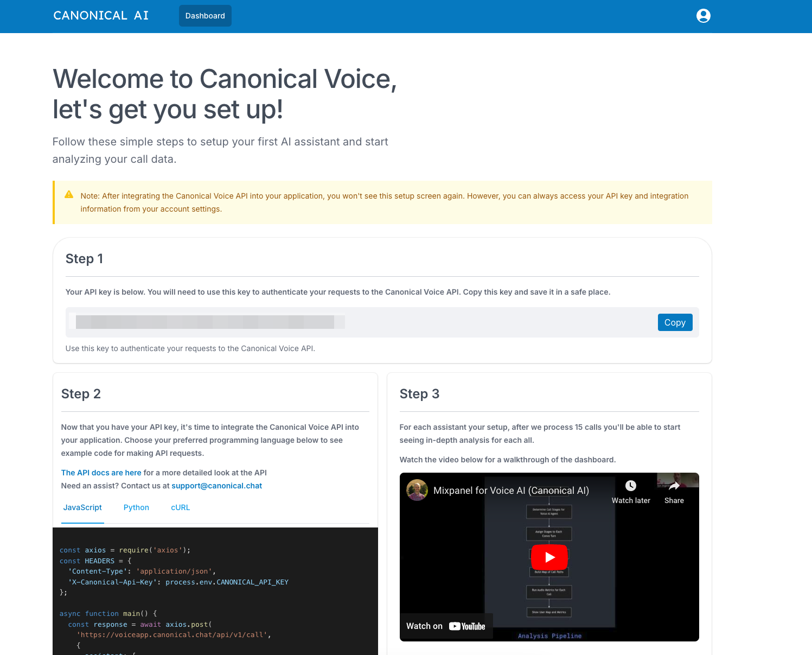Click the video channel avatar picture

[417, 490]
